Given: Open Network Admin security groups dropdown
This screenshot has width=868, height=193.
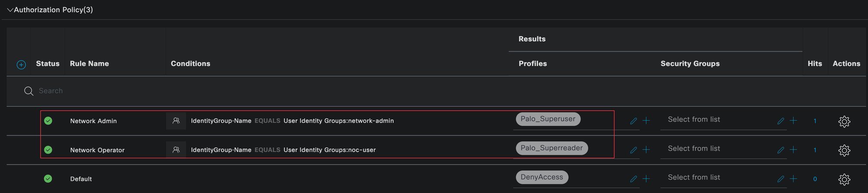Looking at the screenshot, I should (716, 120).
